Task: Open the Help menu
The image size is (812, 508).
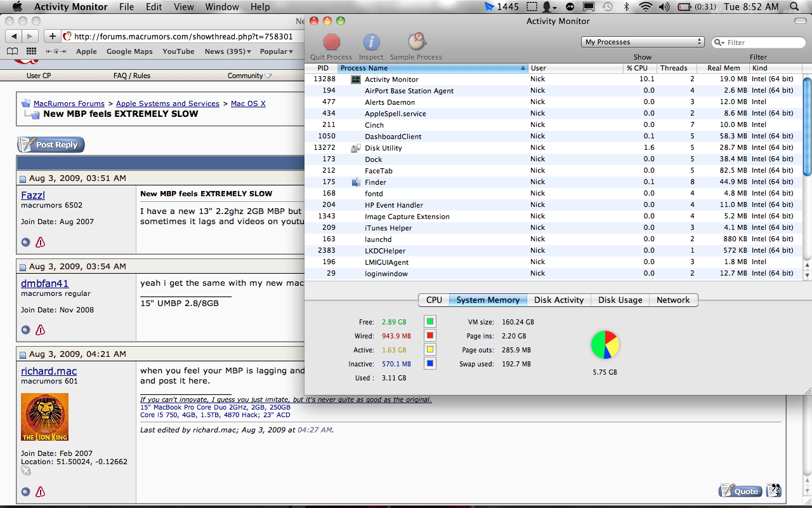Action: (x=260, y=7)
